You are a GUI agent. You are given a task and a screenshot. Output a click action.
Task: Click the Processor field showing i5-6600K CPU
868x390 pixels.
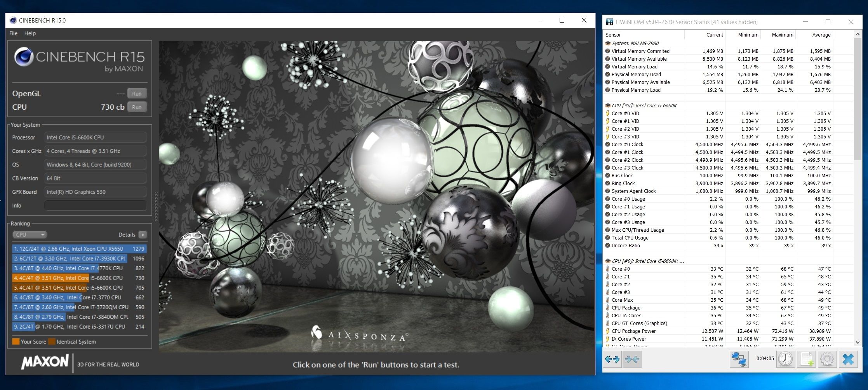(96, 137)
